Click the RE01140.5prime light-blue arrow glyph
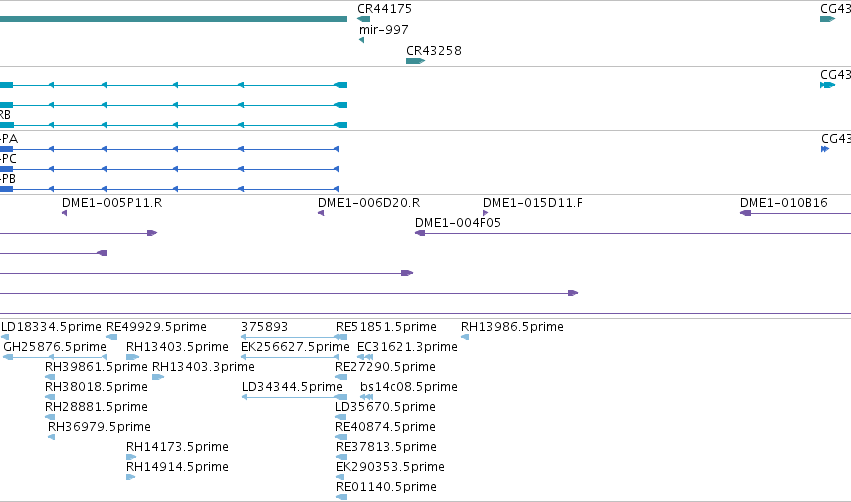 pyautogui.click(x=341, y=497)
